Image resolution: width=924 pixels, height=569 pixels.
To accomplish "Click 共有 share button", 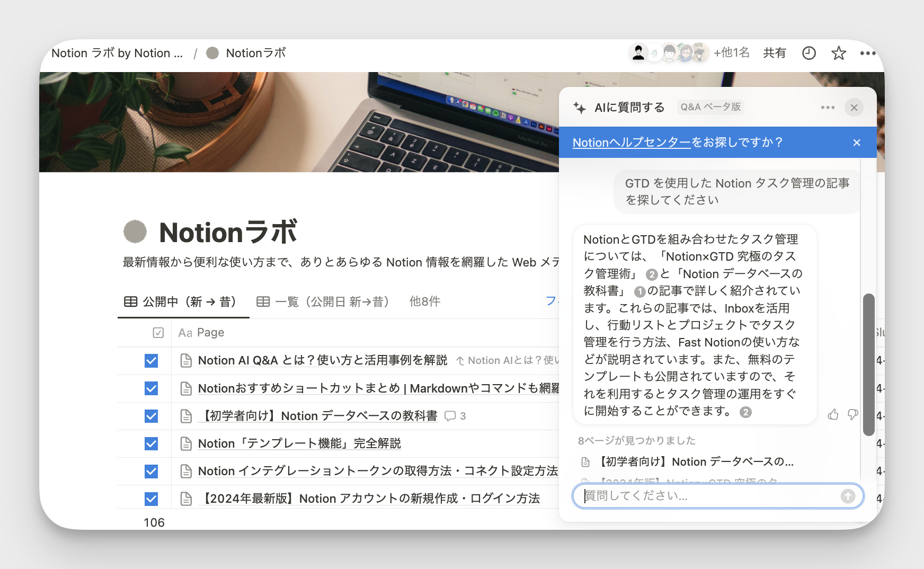I will [x=774, y=53].
